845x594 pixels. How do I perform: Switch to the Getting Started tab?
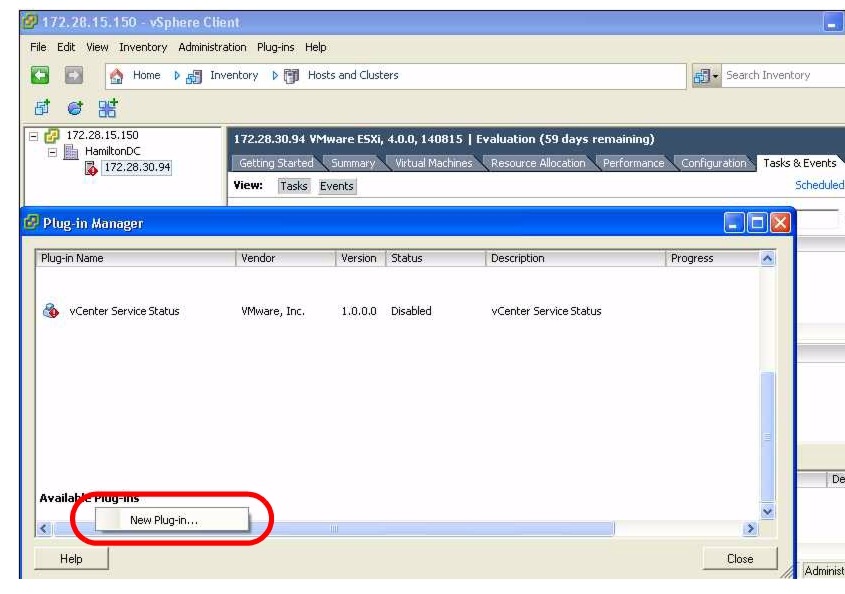[x=276, y=163]
